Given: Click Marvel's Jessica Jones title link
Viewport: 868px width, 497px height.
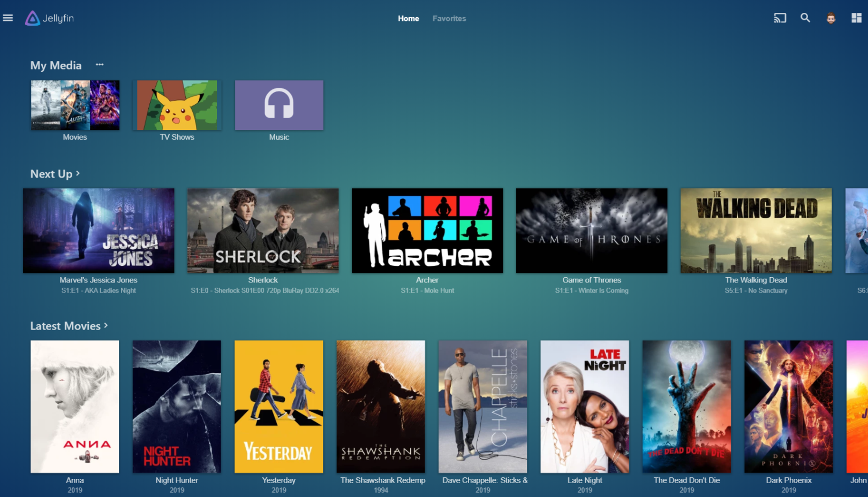Looking at the screenshot, I should tap(99, 280).
